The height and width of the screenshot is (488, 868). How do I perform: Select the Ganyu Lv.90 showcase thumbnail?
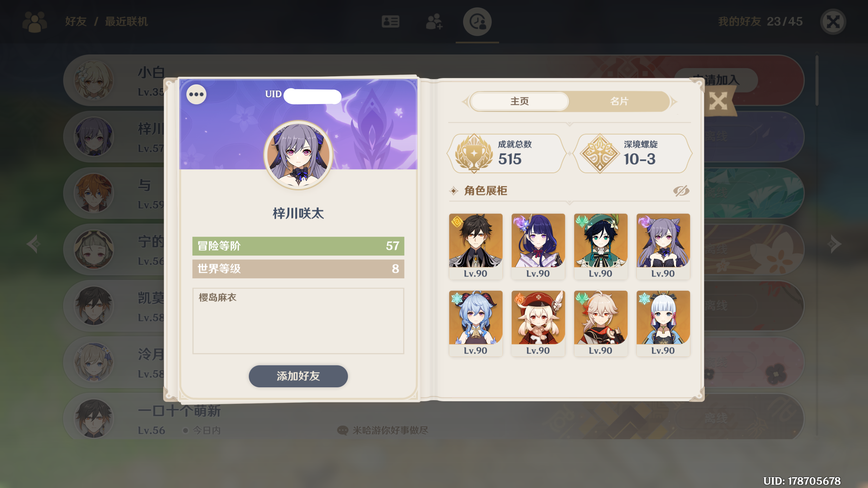coord(475,323)
